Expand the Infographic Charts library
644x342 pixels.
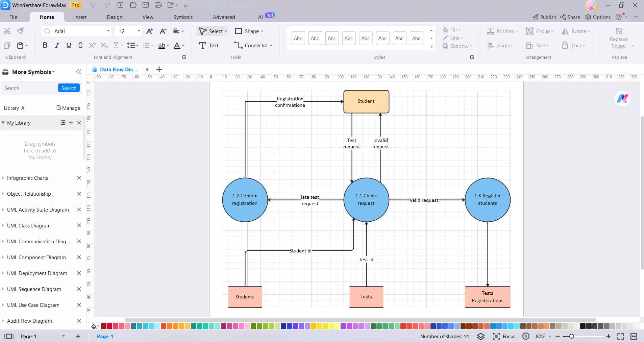(x=3, y=178)
